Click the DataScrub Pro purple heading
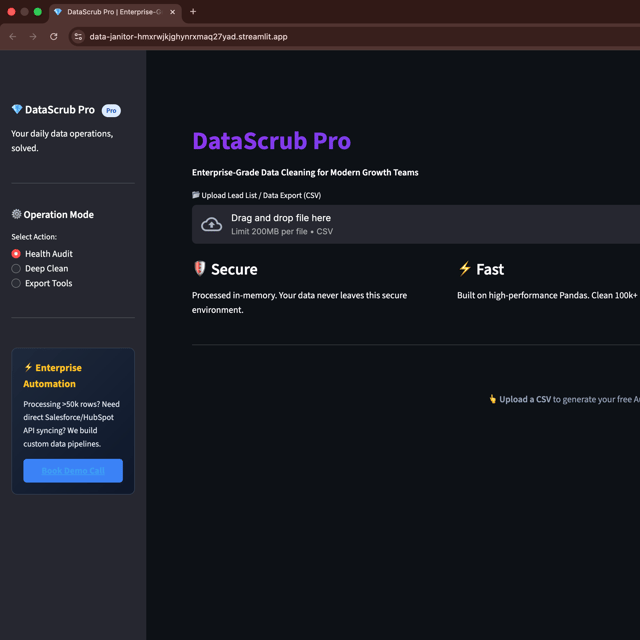This screenshot has height=640, width=640. [x=271, y=141]
